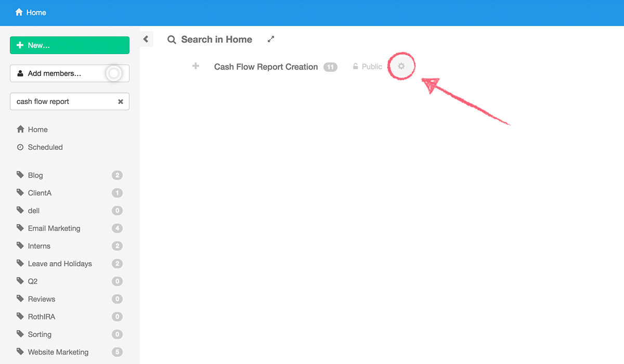Click the Home label in the top bar

pos(36,12)
